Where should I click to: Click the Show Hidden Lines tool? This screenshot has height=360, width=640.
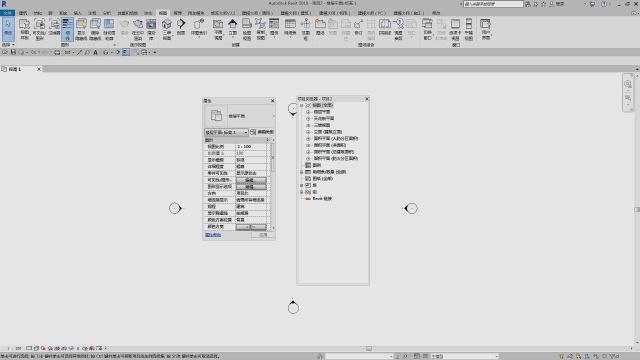point(81,29)
